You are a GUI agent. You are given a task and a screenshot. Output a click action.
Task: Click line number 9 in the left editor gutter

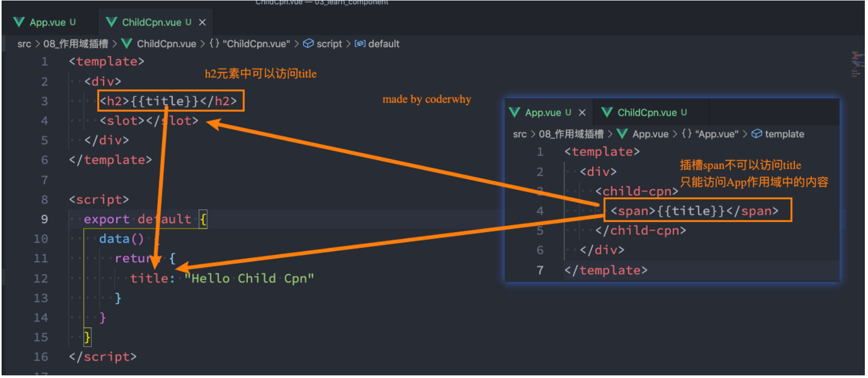[44, 219]
